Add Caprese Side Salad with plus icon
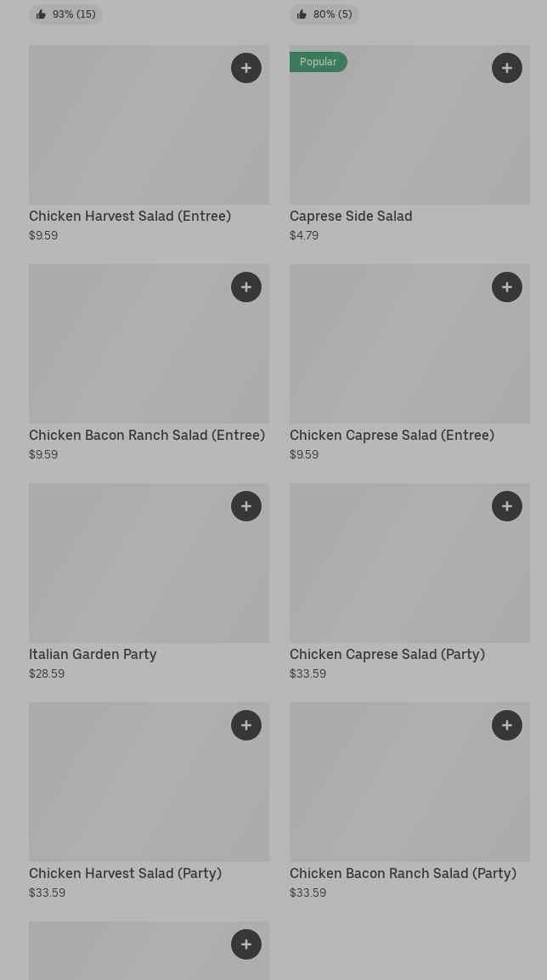547x980 pixels. click(x=507, y=68)
